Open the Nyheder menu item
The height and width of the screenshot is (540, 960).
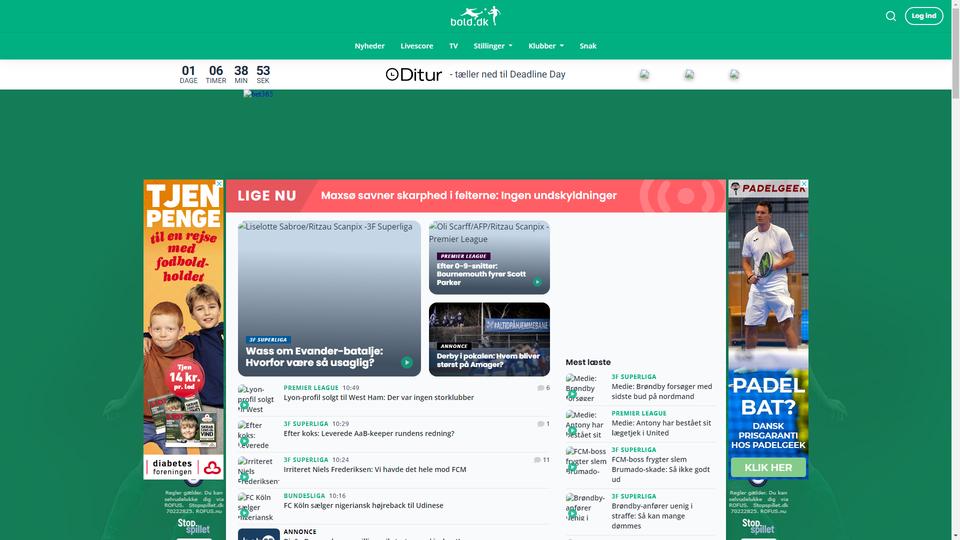click(369, 46)
